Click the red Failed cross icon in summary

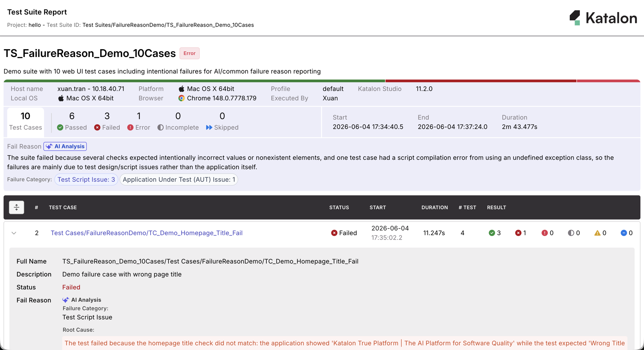point(97,127)
